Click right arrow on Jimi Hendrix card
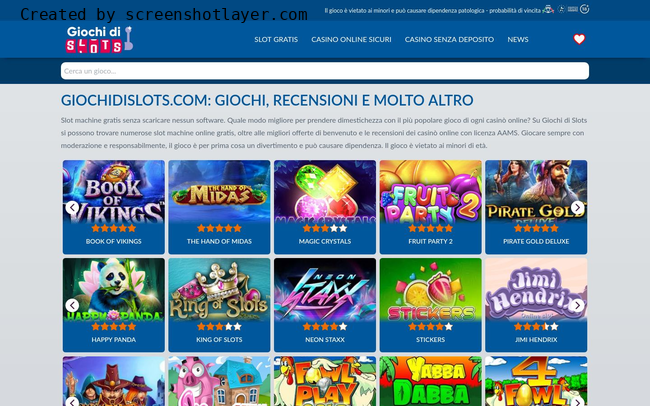This screenshot has width=650, height=406. [577, 306]
